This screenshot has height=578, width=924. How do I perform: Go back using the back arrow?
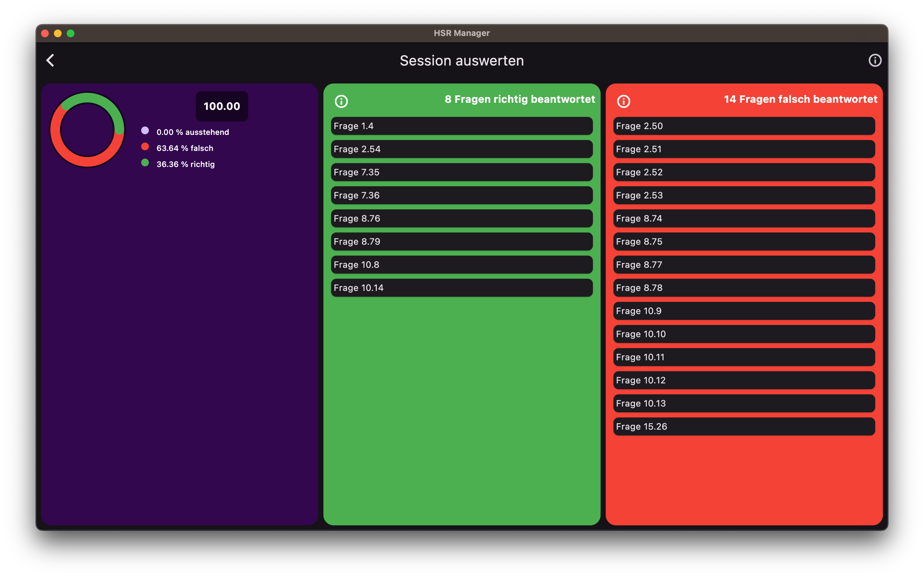click(50, 60)
